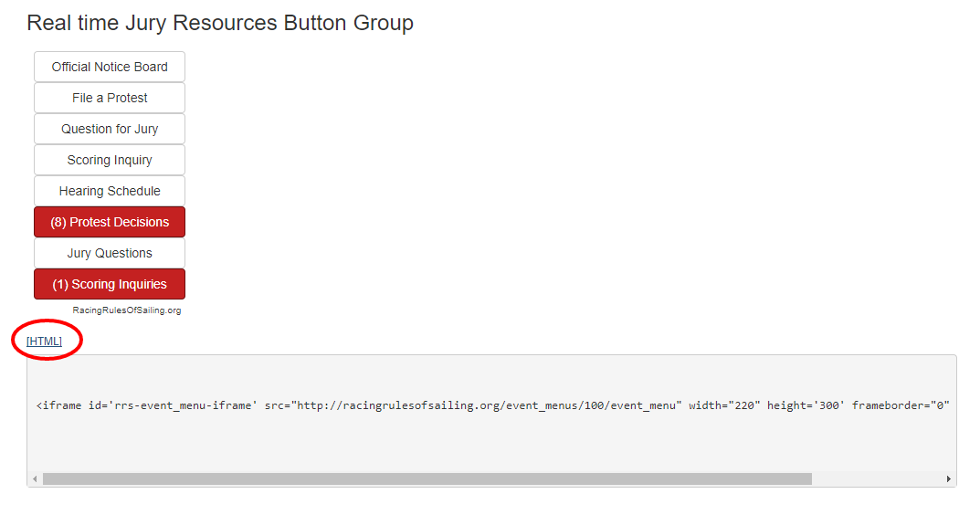Click the RacingRulesOfSailing.org caption text

pos(127,310)
